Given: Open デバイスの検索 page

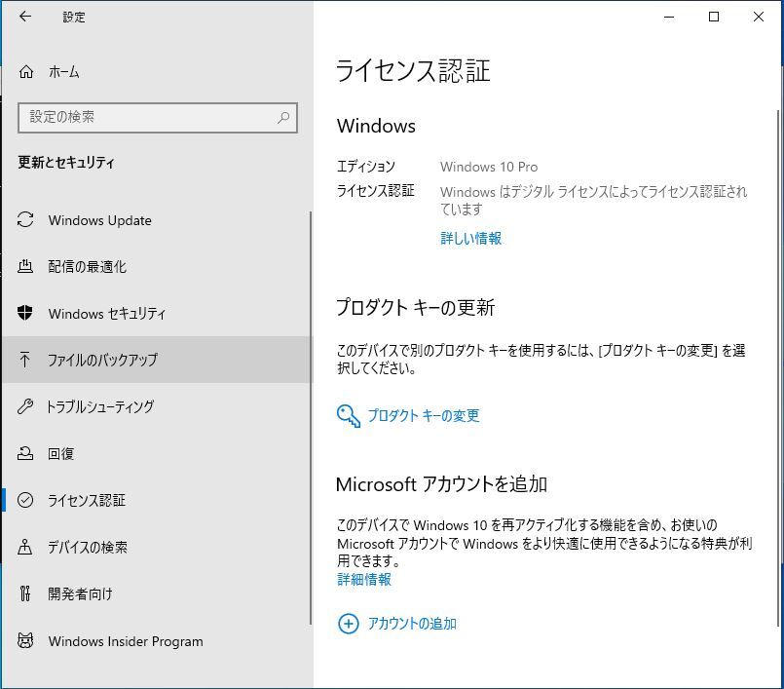Looking at the screenshot, I should click(156, 547).
